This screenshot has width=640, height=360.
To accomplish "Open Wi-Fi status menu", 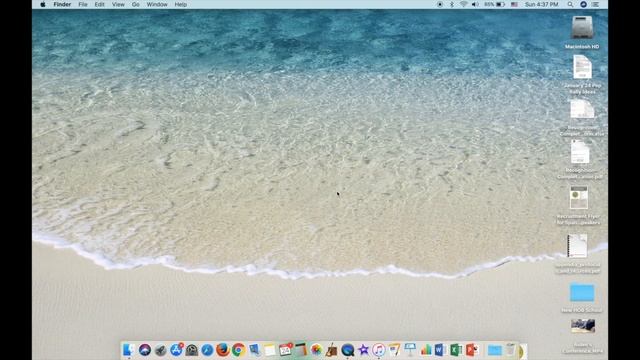I will 464,4.
